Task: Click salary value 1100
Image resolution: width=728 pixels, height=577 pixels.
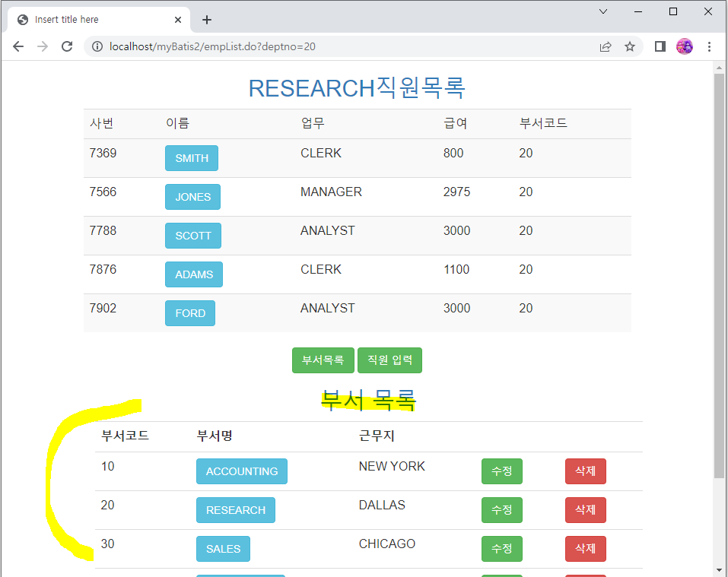Action: [456, 269]
